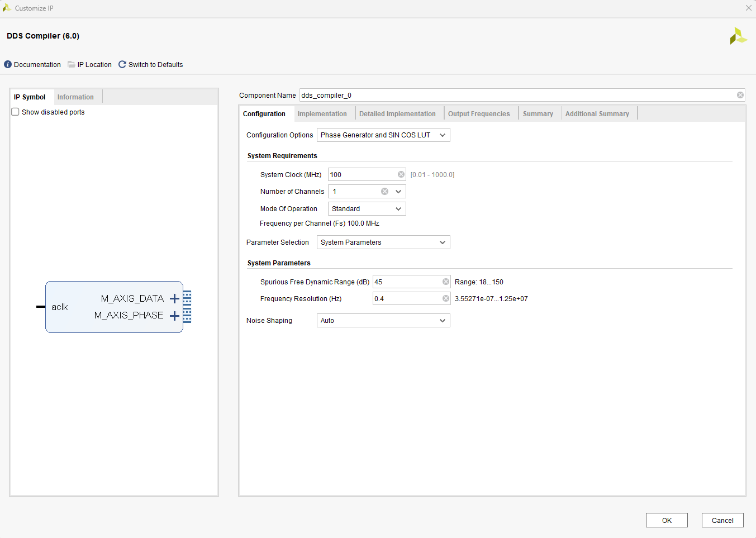
Task: Switch to the Detailed Implementation tab
Action: coord(397,113)
